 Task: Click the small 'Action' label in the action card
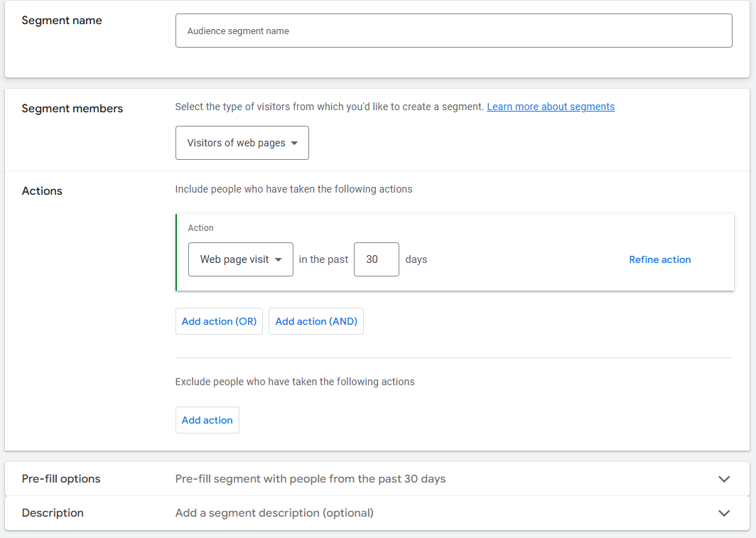[200, 228]
